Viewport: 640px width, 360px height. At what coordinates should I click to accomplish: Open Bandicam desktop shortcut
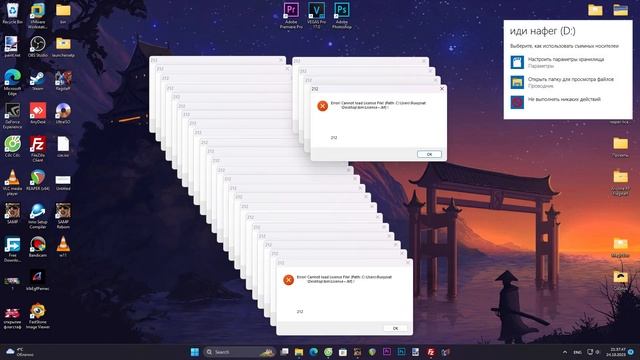[38, 247]
